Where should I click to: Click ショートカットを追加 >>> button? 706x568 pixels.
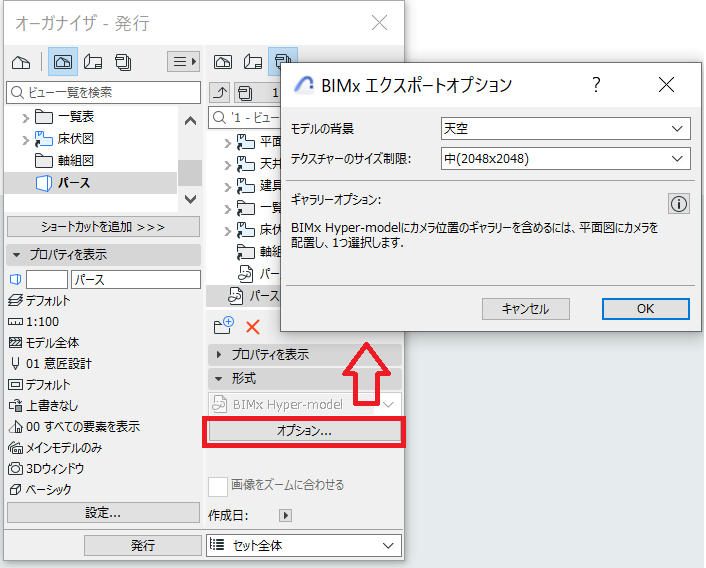(x=103, y=227)
